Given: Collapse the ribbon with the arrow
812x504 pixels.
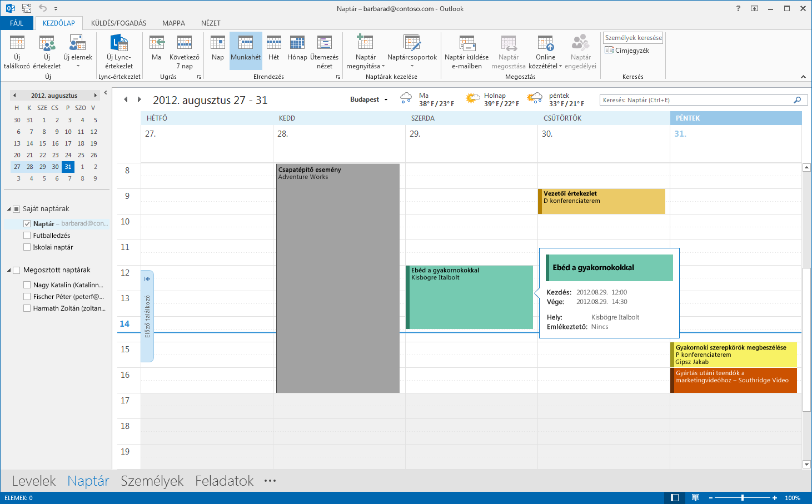Looking at the screenshot, I should click(x=803, y=77).
